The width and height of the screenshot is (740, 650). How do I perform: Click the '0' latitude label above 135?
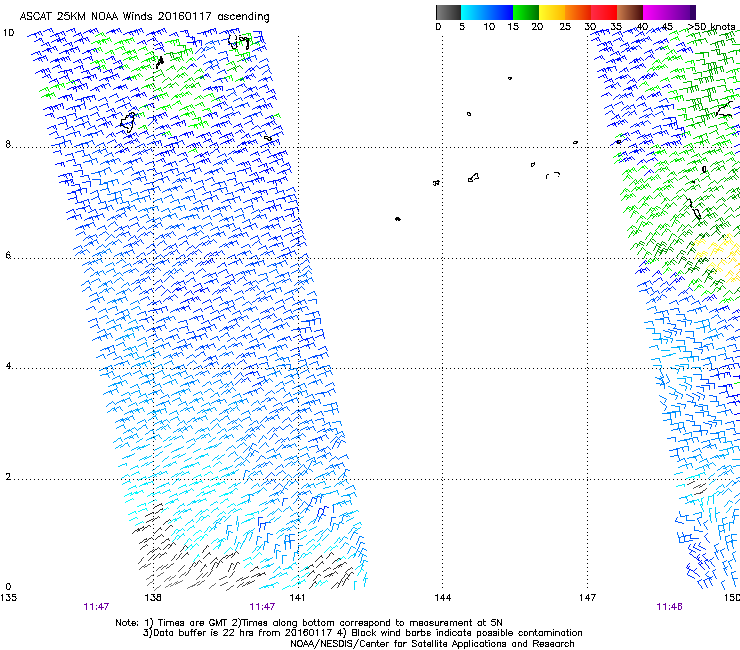[x=8, y=587]
